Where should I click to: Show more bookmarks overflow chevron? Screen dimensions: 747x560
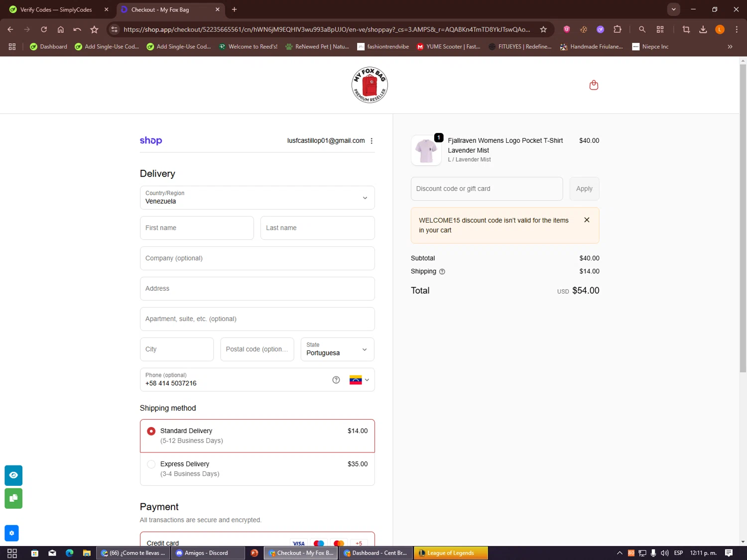tap(730, 46)
